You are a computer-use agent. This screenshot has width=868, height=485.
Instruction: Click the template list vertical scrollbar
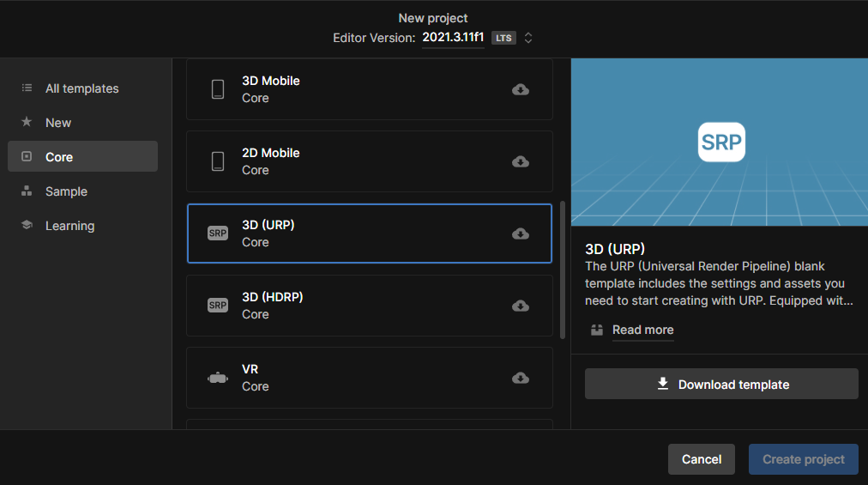click(563, 270)
